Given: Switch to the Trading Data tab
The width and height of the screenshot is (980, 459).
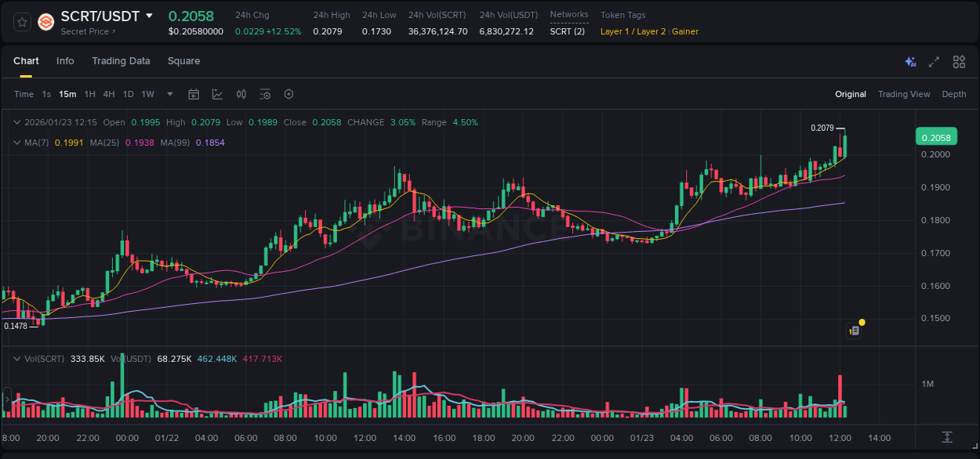Looking at the screenshot, I should 121,60.
